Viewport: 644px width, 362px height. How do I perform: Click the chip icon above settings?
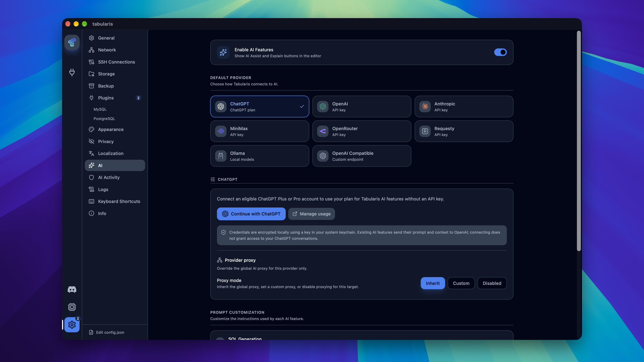[72, 307]
